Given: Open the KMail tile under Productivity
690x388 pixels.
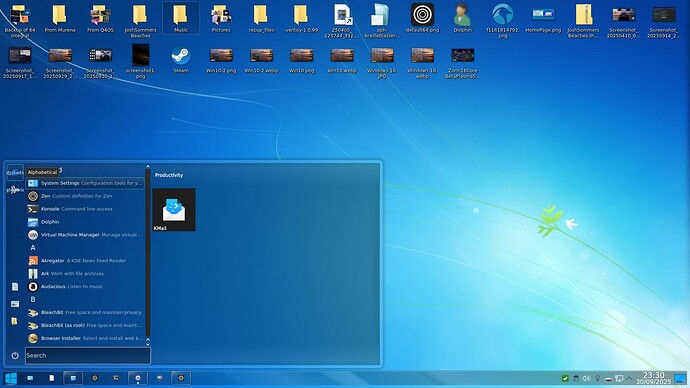Looking at the screenshot, I should click(x=174, y=210).
